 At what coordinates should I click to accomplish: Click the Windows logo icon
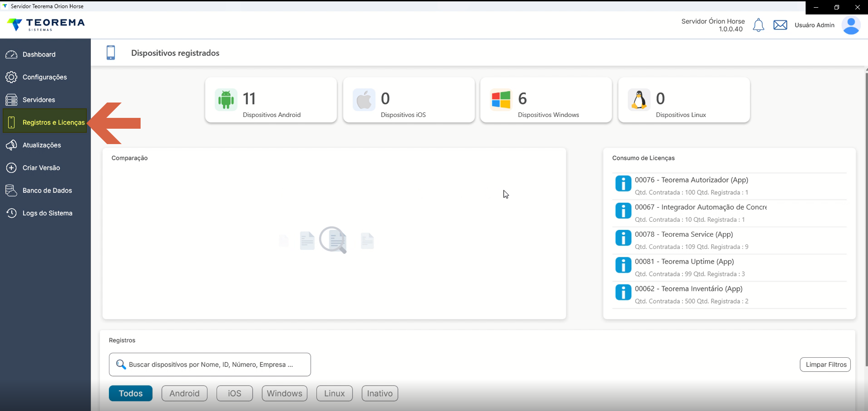point(501,99)
